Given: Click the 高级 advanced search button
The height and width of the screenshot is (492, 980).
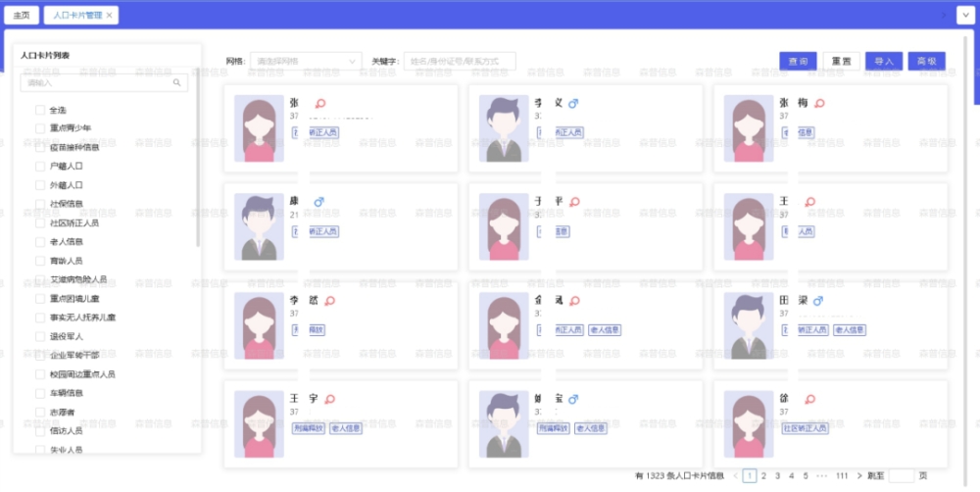Looking at the screenshot, I should tap(926, 61).
